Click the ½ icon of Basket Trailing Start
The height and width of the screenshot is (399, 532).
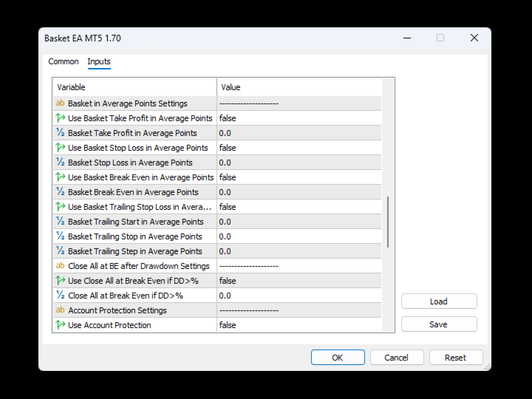click(x=60, y=221)
